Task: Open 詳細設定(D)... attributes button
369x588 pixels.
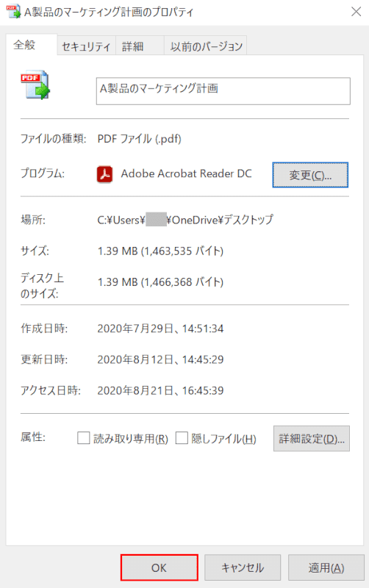Action: pos(311,438)
